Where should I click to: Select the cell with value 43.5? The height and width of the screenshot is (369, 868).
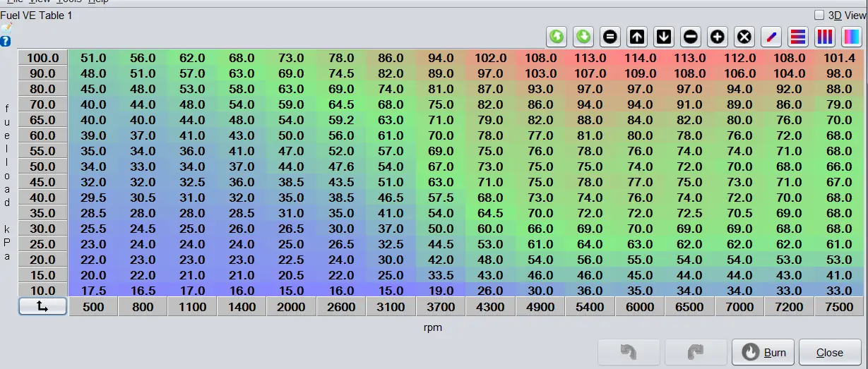click(342, 181)
